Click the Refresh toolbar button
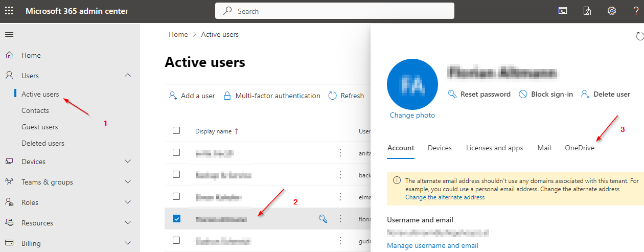Viewport: 644px width, 252px height. tap(346, 96)
